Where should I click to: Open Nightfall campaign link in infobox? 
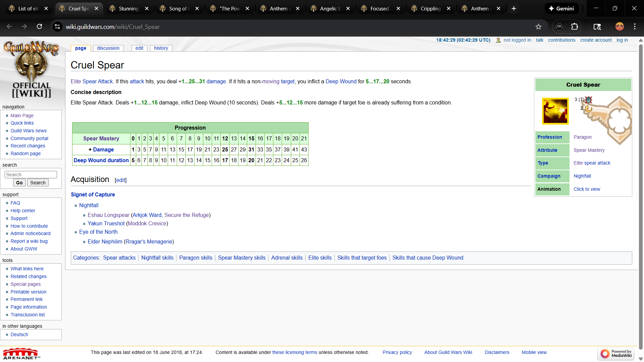click(582, 176)
